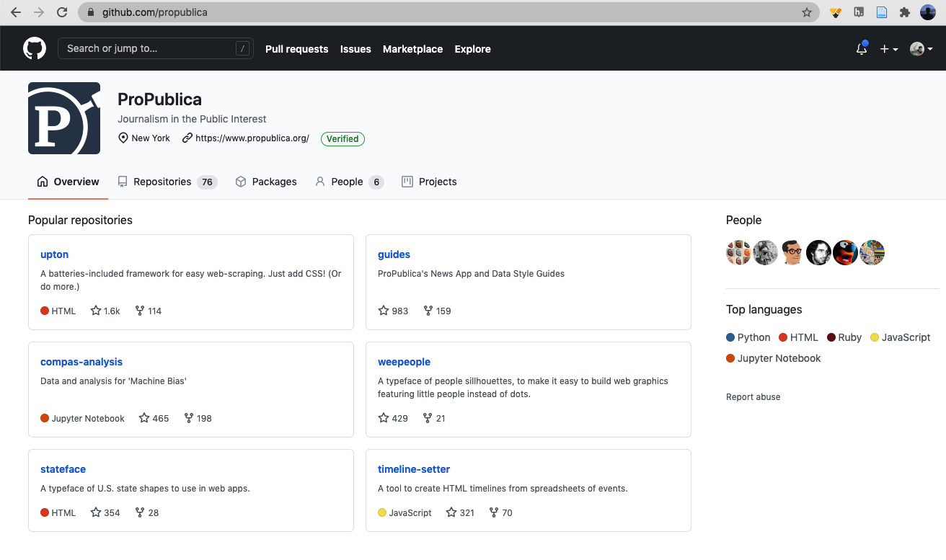Open the last member avatar in People
Viewport: 946px width, 560px height.
tap(872, 252)
